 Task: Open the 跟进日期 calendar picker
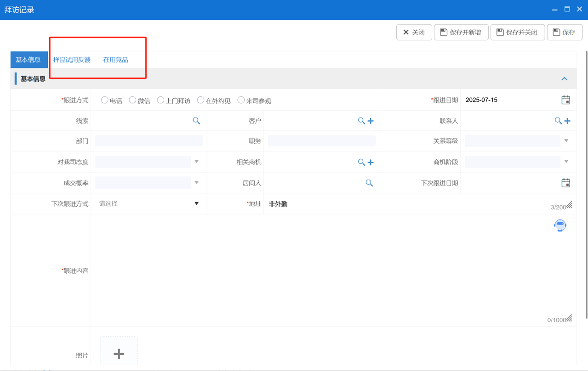565,100
